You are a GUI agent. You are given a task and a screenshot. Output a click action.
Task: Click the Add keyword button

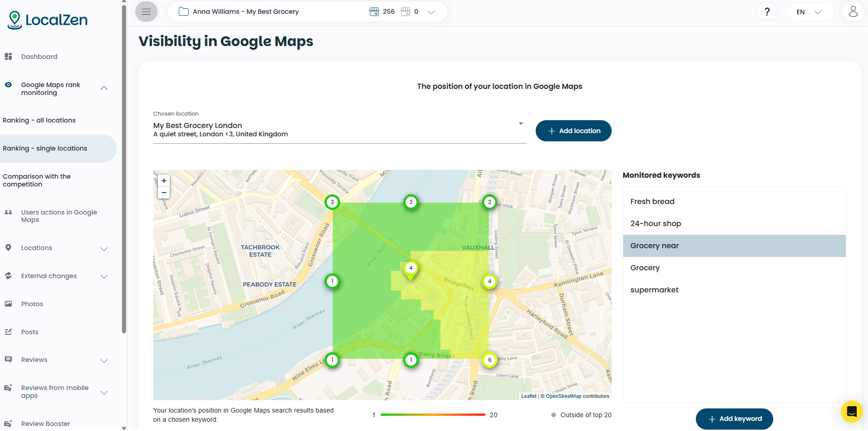coord(735,419)
